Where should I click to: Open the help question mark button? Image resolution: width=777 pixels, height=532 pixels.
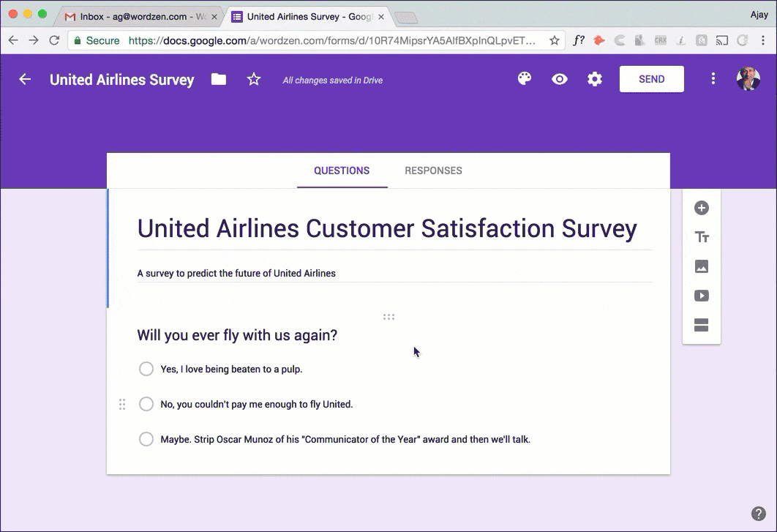coord(759,514)
